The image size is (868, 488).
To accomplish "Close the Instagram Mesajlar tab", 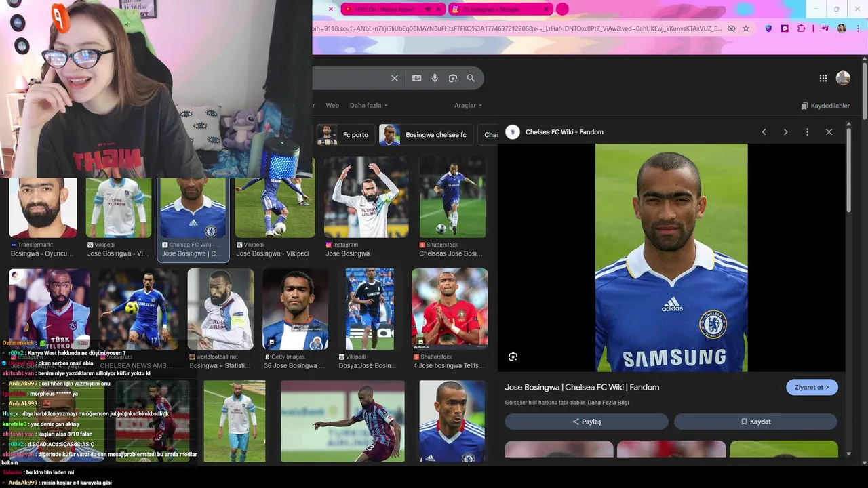I will [x=546, y=9].
